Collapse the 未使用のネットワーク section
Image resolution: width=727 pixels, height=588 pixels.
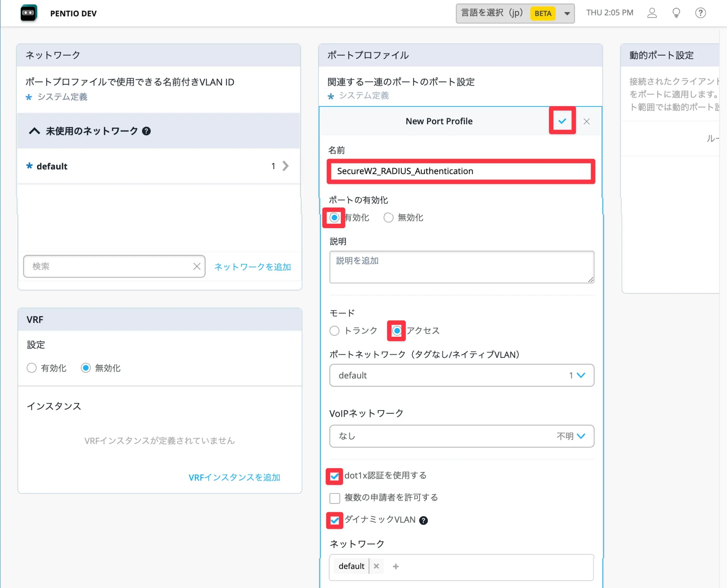click(x=34, y=131)
